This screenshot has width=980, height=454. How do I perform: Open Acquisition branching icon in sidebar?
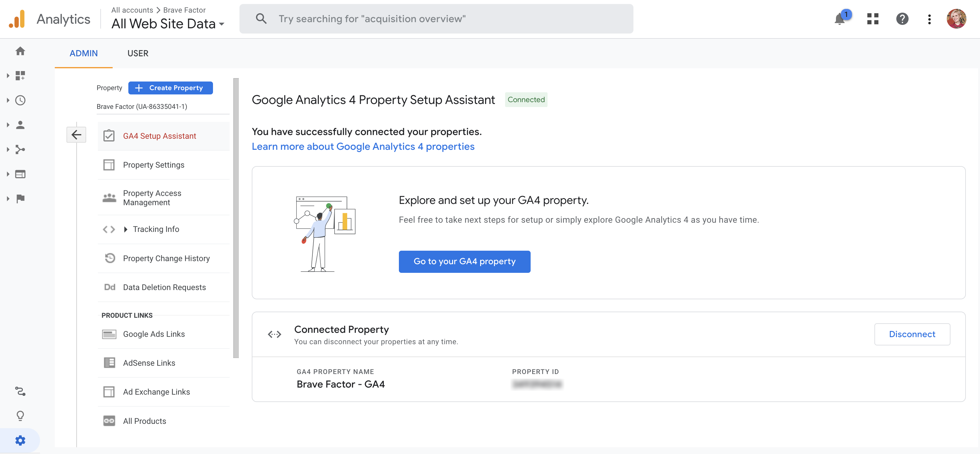[20, 149]
